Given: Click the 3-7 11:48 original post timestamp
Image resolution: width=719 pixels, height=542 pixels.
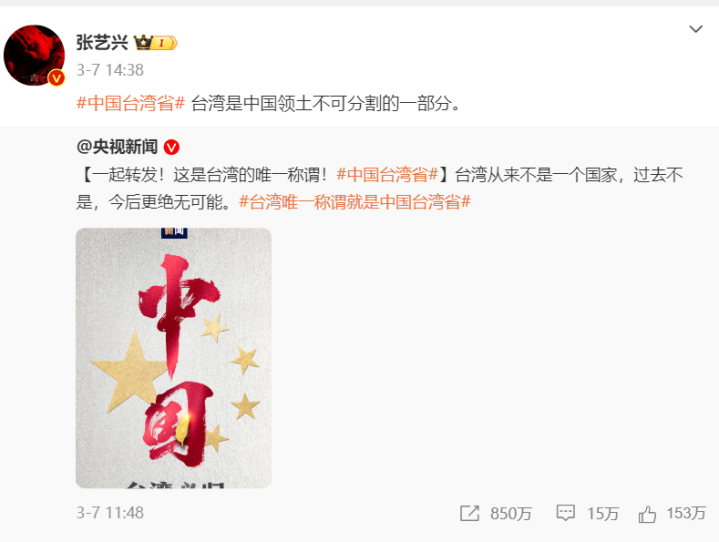Looking at the screenshot, I should [x=110, y=513].
